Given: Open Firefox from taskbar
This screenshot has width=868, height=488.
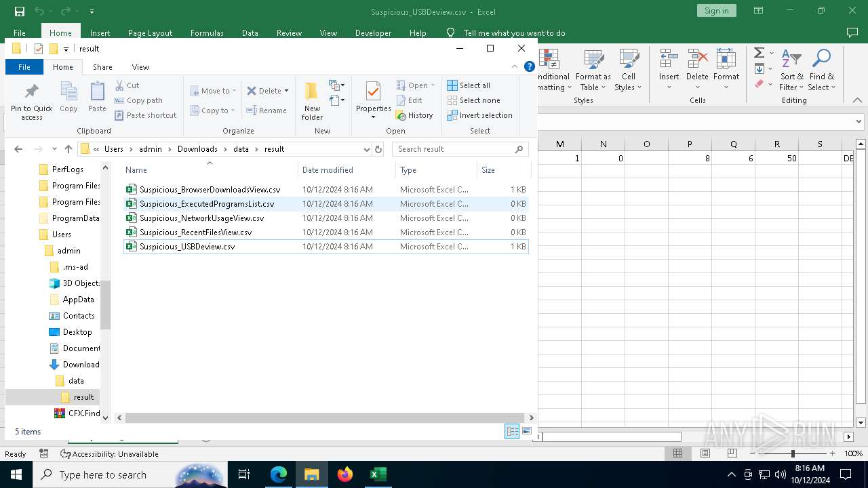Looking at the screenshot, I should 345,474.
